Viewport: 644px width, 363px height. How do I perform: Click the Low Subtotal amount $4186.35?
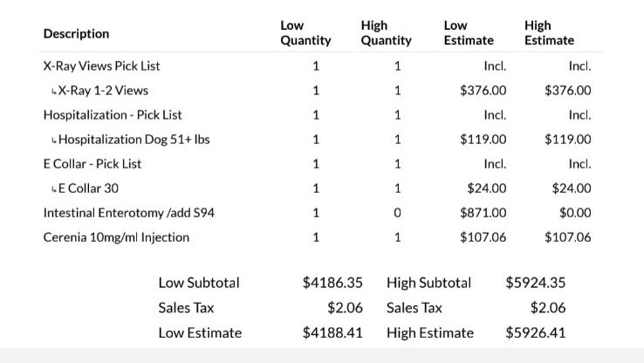(x=332, y=283)
